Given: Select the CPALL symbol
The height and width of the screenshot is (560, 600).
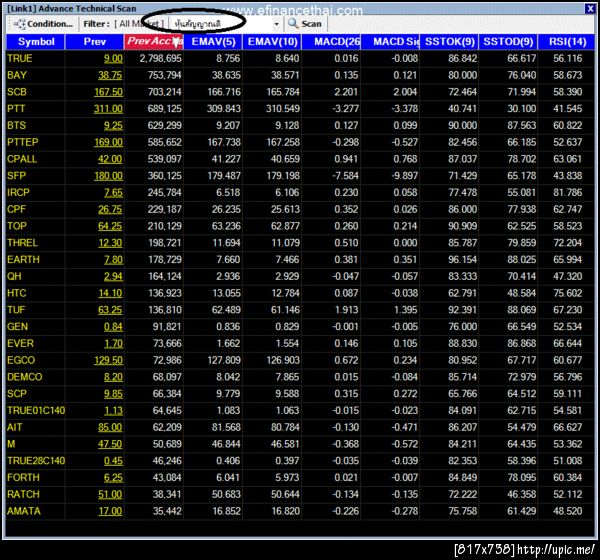Looking at the screenshot, I should click(22, 159).
